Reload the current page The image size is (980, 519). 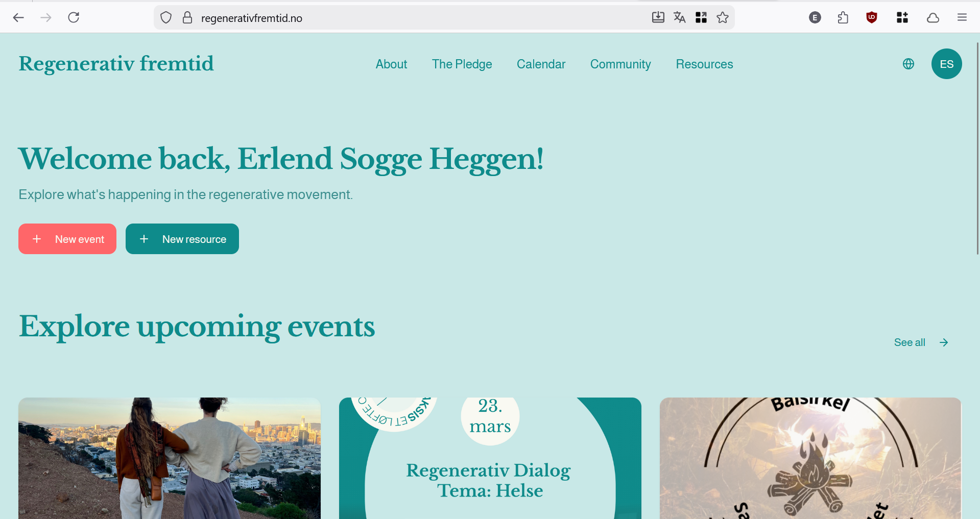point(74,18)
